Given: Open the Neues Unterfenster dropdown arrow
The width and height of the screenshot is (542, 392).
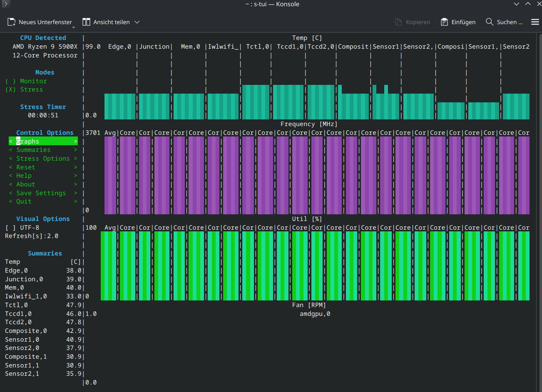Looking at the screenshot, I should tap(74, 27).
